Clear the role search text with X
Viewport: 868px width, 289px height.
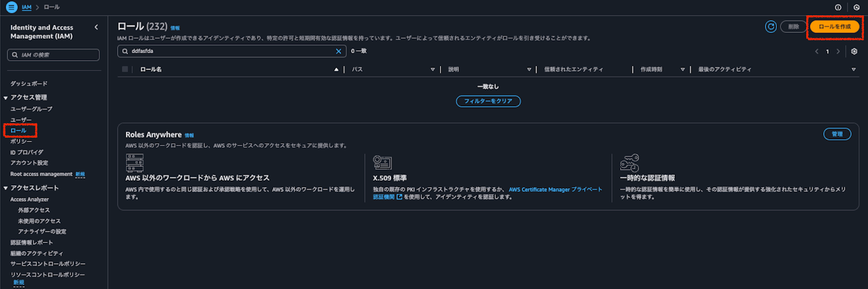point(339,52)
